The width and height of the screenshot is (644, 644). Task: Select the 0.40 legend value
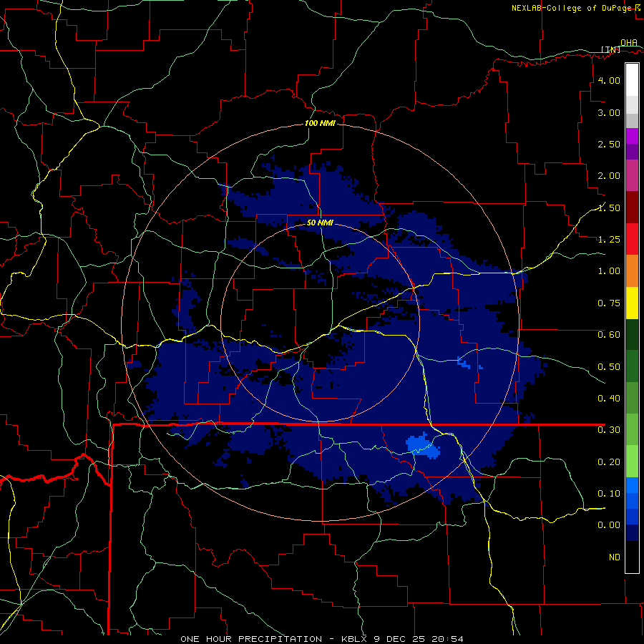pyautogui.click(x=609, y=399)
